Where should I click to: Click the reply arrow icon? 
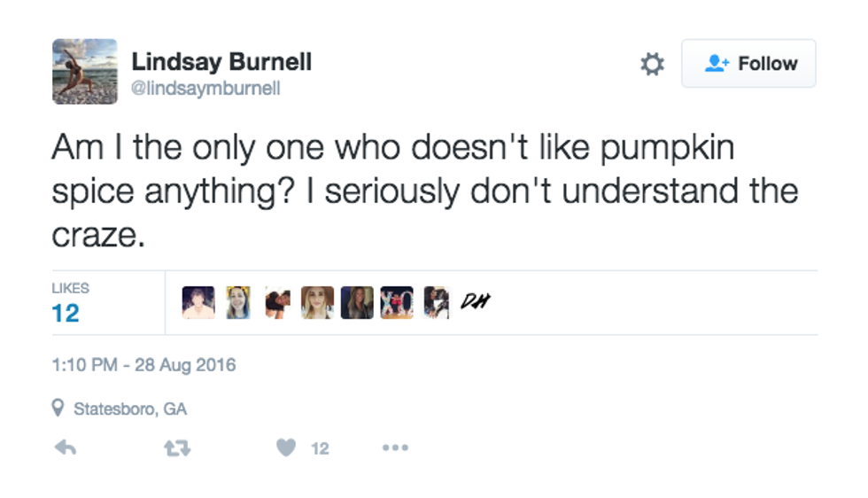click(66, 448)
